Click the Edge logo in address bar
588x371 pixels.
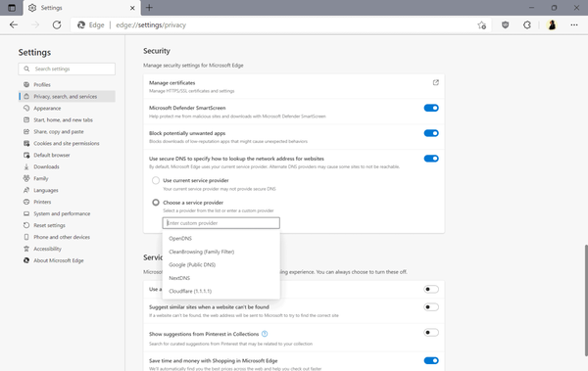pyautogui.click(x=81, y=25)
